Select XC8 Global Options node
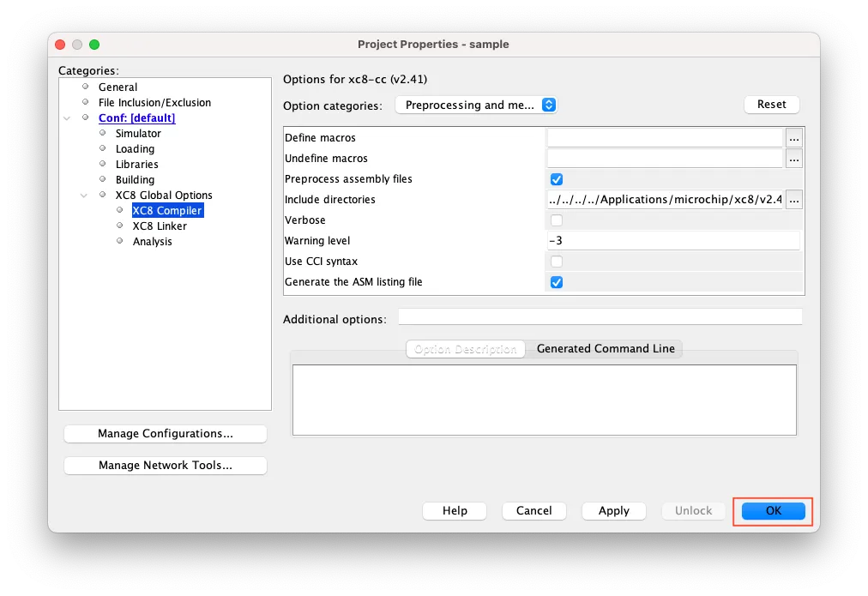 (x=164, y=196)
